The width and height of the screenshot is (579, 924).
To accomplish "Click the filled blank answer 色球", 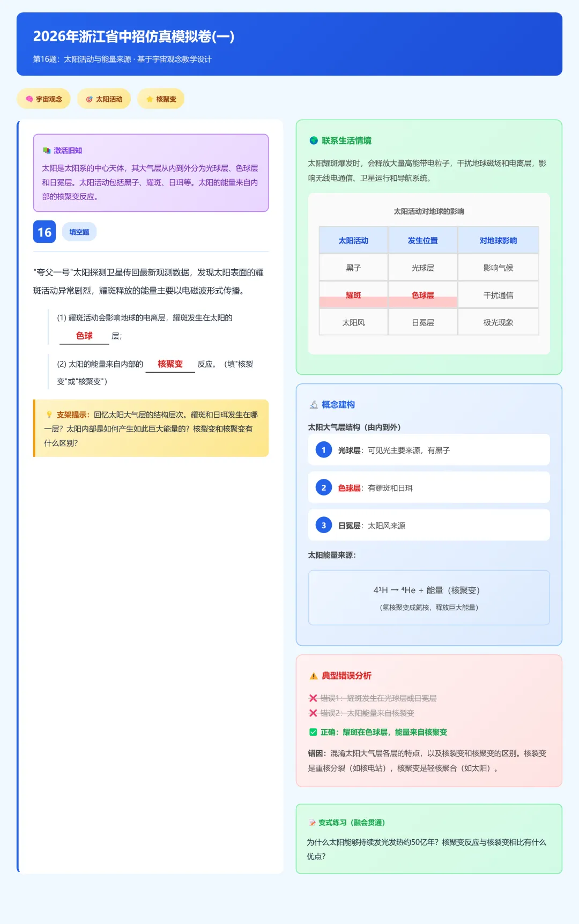I will pyautogui.click(x=84, y=336).
